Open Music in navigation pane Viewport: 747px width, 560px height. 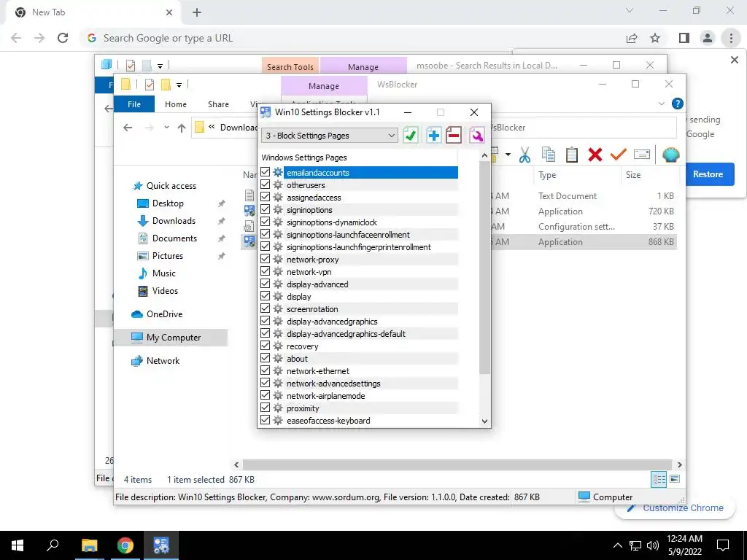point(164,273)
